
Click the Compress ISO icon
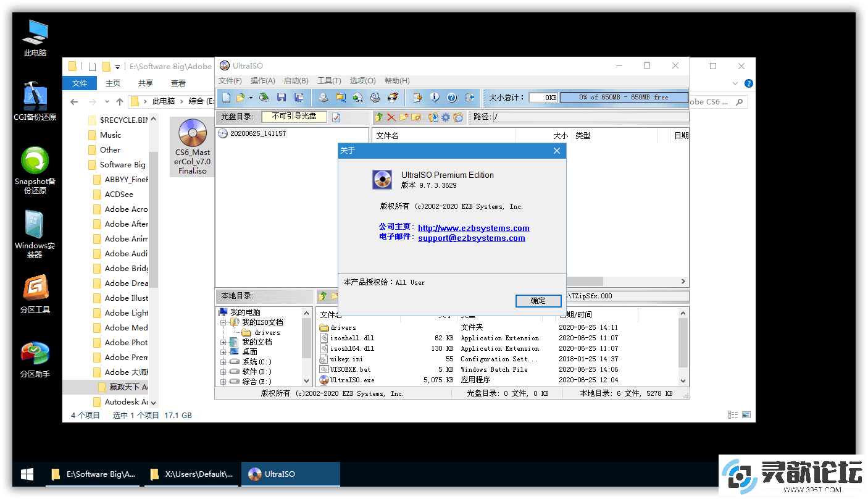pos(341,98)
